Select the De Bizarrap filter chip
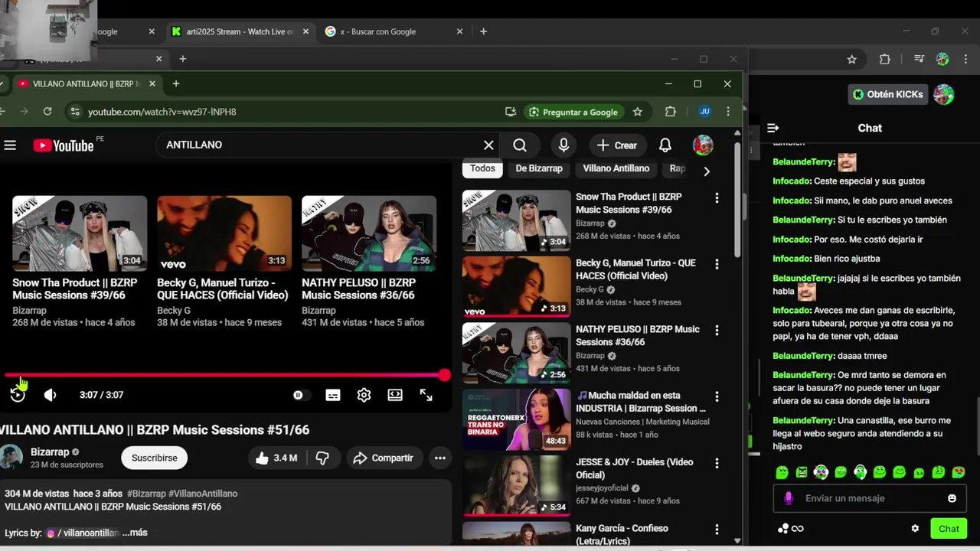This screenshot has height=551, width=980. (x=539, y=168)
